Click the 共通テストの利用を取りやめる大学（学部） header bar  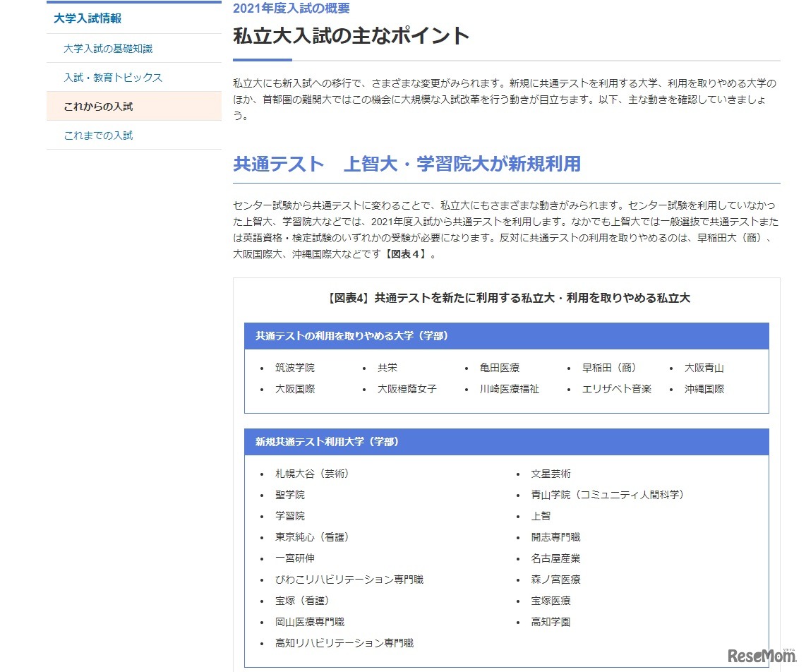pyautogui.click(x=351, y=336)
